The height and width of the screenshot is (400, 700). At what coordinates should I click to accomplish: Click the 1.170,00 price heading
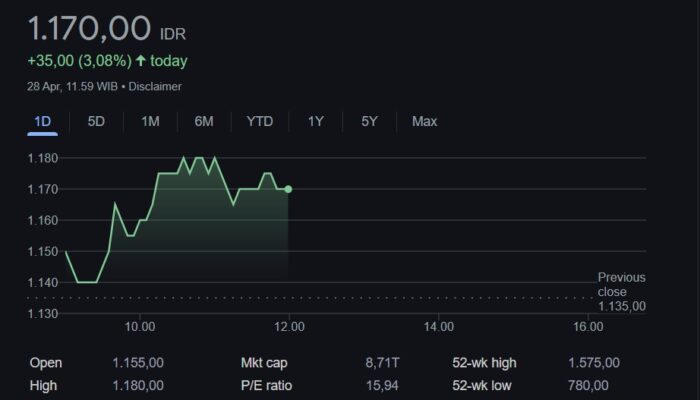[89, 28]
